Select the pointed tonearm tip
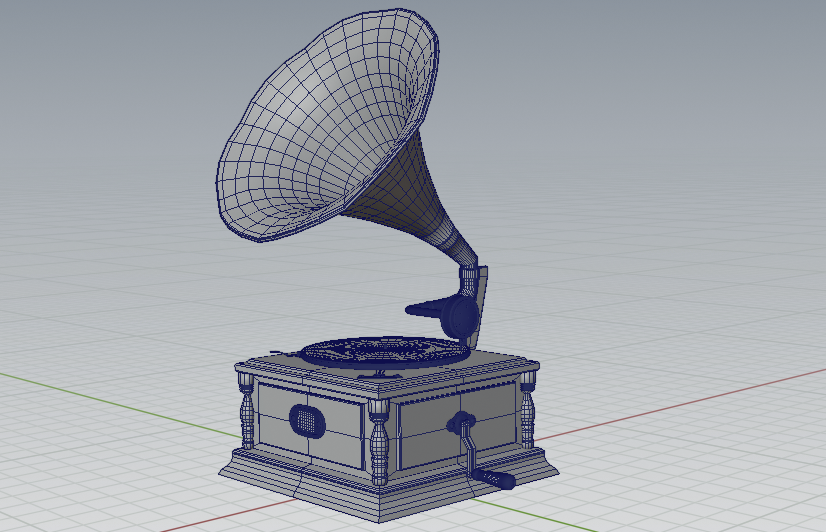Image resolution: width=826 pixels, height=532 pixels. point(418,308)
